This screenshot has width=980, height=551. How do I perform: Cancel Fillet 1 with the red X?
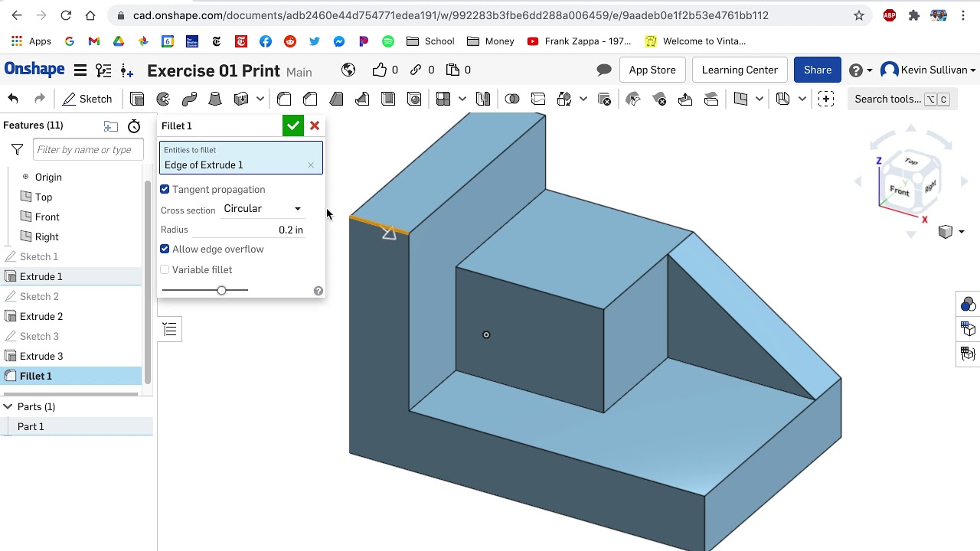(315, 126)
